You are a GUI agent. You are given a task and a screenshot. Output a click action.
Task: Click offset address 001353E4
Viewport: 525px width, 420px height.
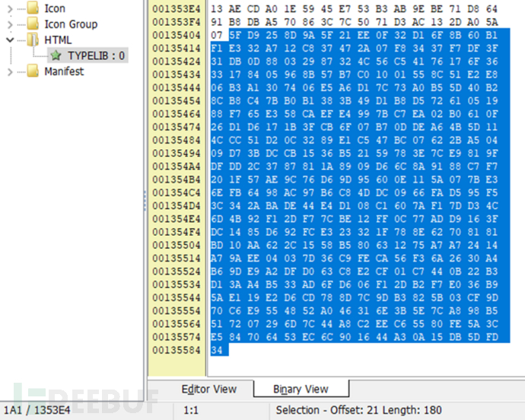point(177,9)
